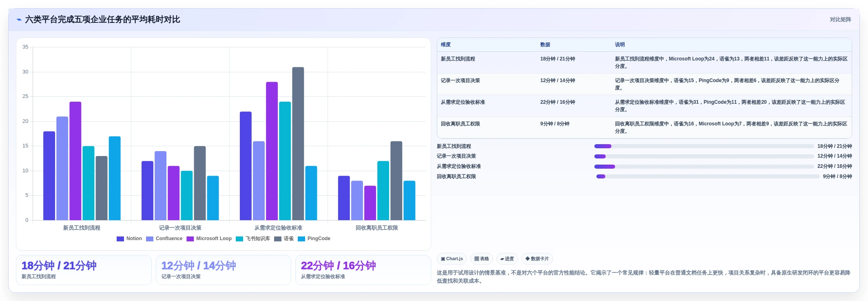Viewport: 868px width, 301px height.
Task: Toggle the Microsoft Loop legend item
Action: (x=209, y=239)
